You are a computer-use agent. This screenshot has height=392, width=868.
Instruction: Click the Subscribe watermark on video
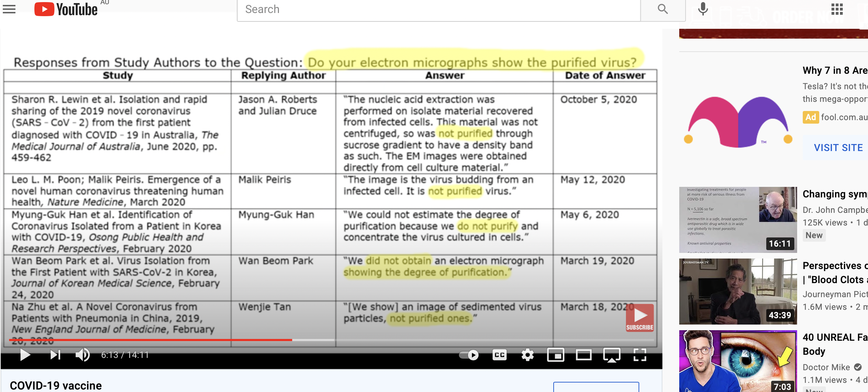(x=640, y=318)
